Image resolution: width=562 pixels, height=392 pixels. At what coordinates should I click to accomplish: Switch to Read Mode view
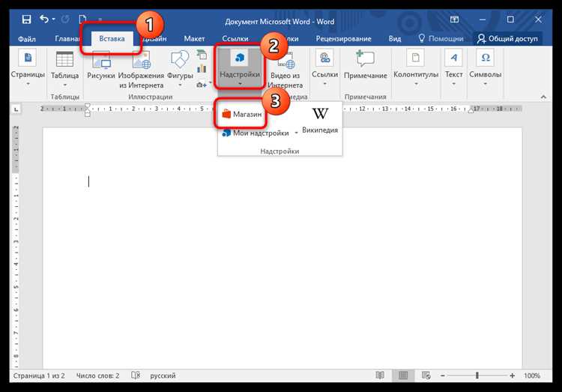[x=380, y=376]
